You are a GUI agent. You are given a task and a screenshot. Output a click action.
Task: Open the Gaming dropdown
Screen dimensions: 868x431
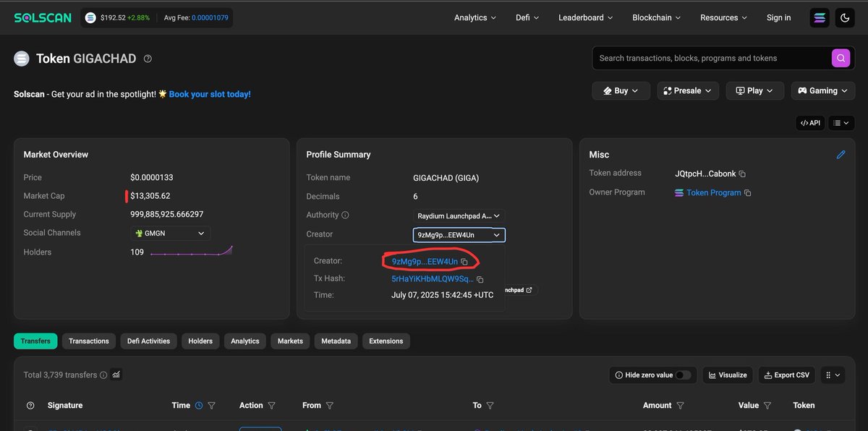[x=823, y=90]
